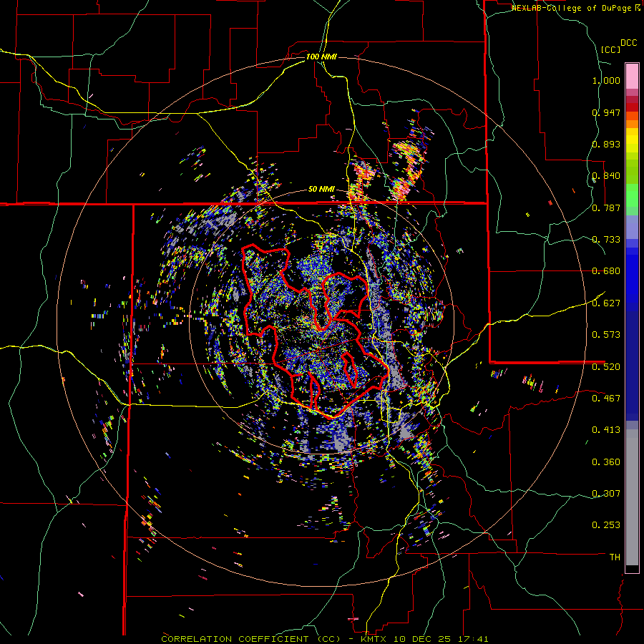Select the 0.840 legend value
Screen dimensions: 644x644
[x=606, y=176]
